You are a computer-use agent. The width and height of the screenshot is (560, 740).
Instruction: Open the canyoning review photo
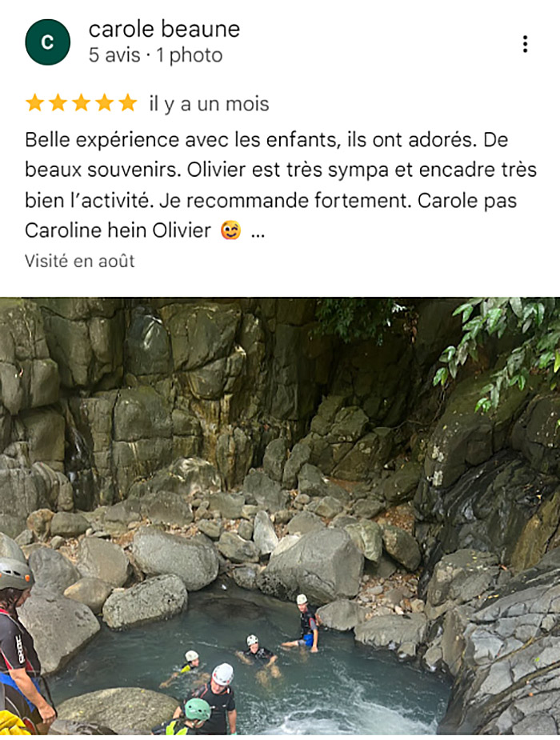pos(280,516)
